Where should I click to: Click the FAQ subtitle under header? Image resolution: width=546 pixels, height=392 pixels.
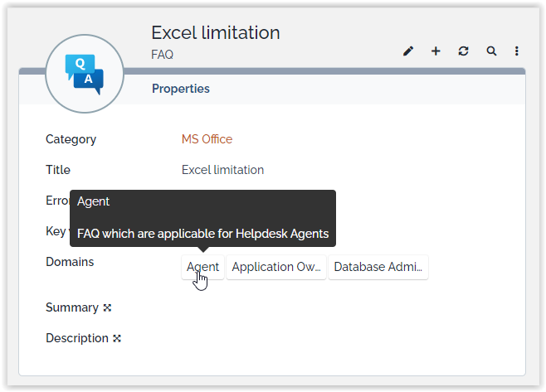click(x=162, y=55)
